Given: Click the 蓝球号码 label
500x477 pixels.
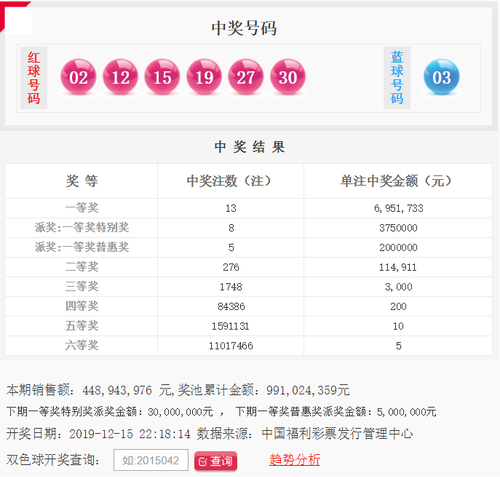Looking at the screenshot, I should click(x=397, y=78).
